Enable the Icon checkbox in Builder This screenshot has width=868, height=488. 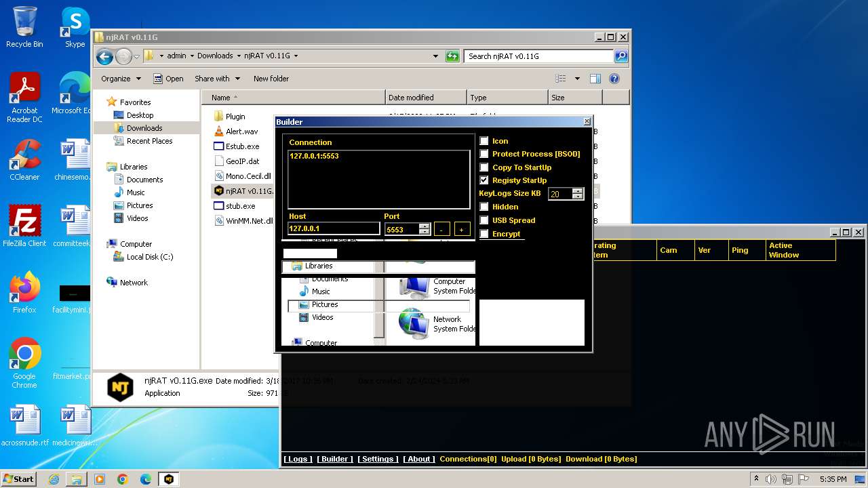484,141
